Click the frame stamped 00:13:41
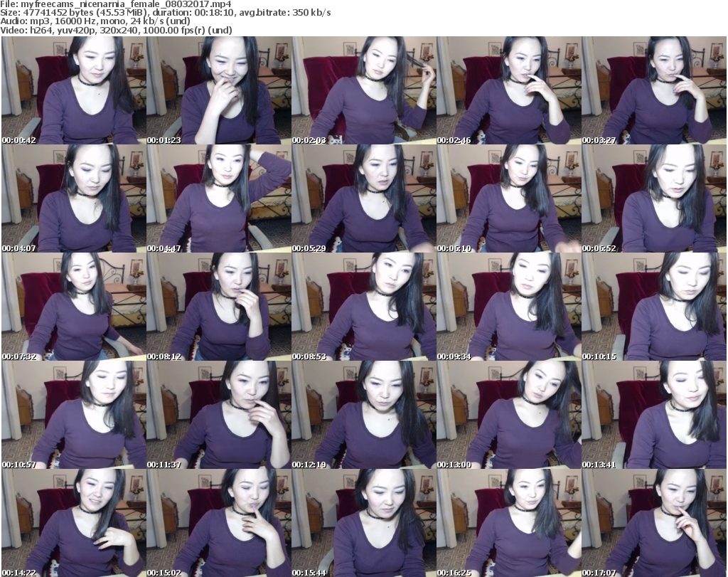Screen dimensions: 728x577 coord(654,415)
